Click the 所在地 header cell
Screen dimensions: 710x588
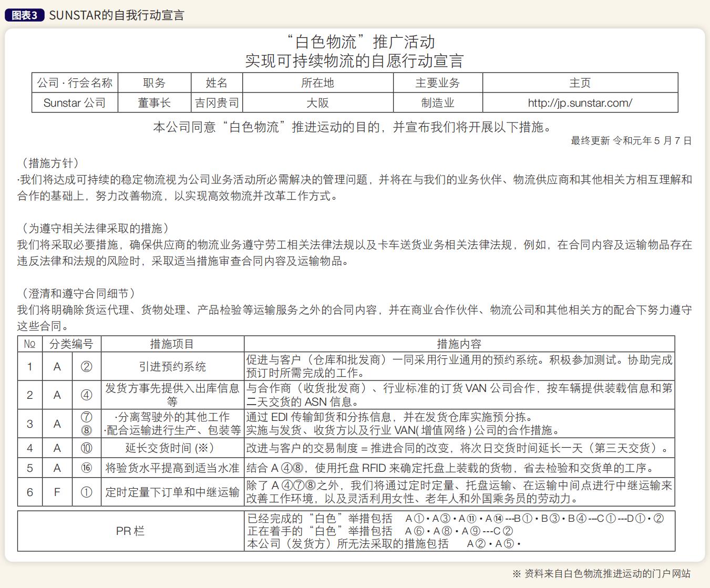(x=317, y=83)
